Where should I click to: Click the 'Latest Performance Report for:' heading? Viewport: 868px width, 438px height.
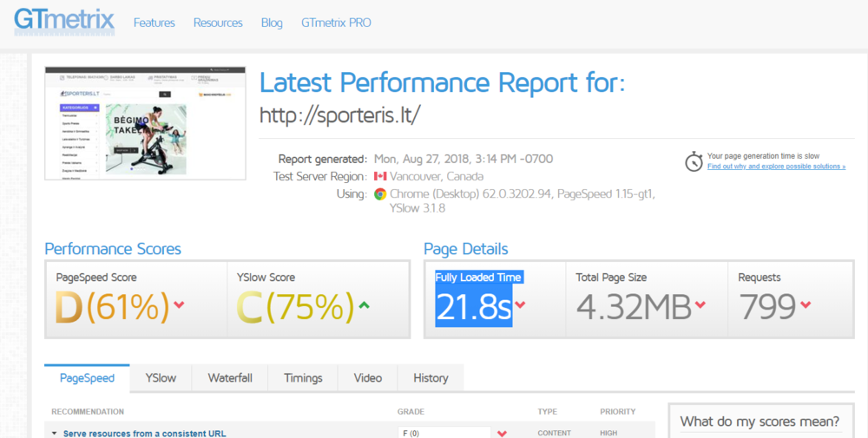tap(443, 83)
